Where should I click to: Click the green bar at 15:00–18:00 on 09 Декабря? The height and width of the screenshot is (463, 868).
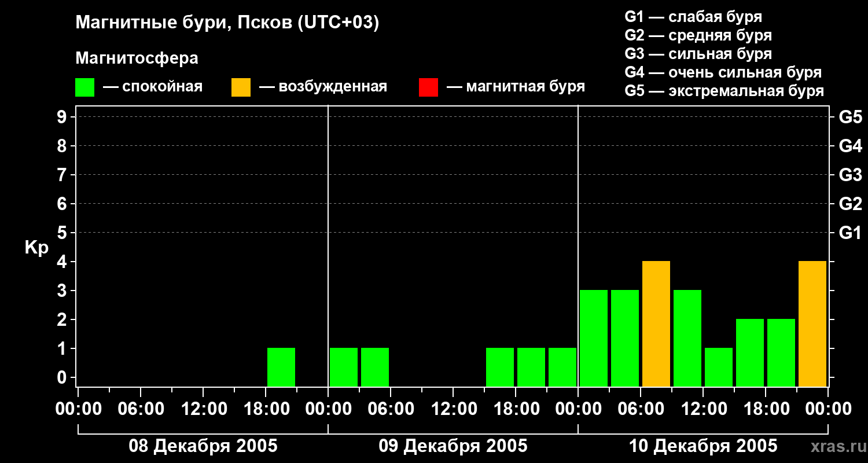pyautogui.click(x=500, y=367)
